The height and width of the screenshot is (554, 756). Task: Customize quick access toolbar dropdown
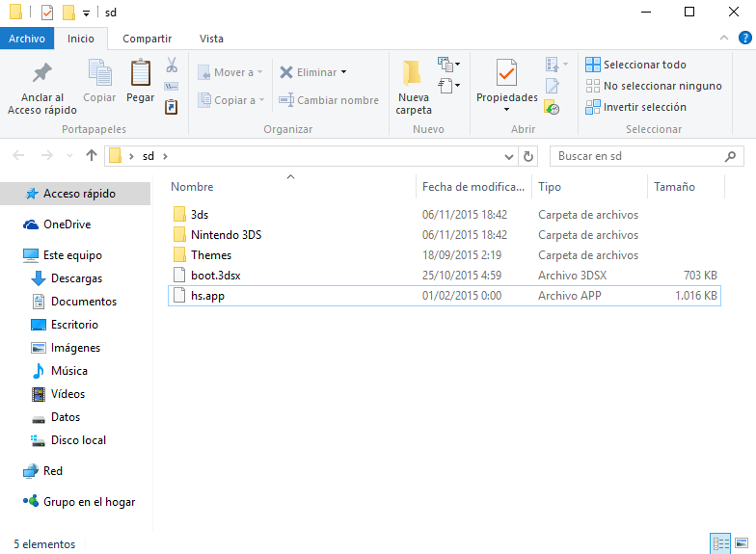point(87,13)
